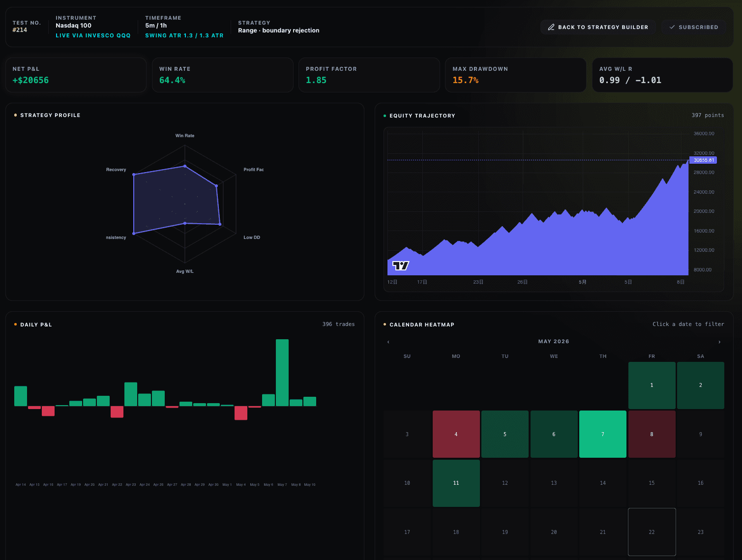Select red May 4 calendar cell
The image size is (742, 560).
click(456, 434)
